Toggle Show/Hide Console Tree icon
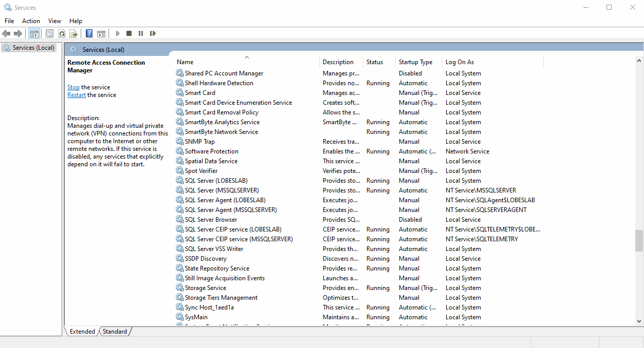Image resolution: width=644 pixels, height=348 pixels. 34,33
